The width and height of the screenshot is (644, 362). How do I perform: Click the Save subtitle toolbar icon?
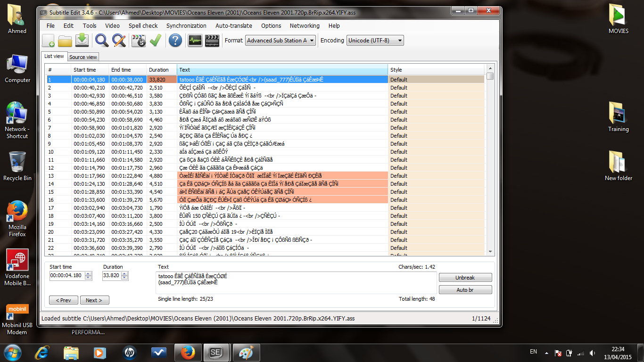[82, 41]
